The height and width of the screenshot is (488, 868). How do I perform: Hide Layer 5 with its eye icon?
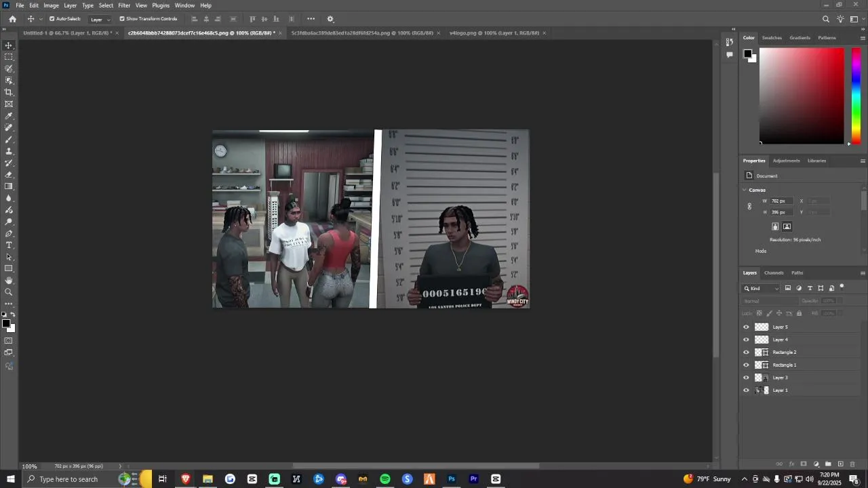point(747,327)
